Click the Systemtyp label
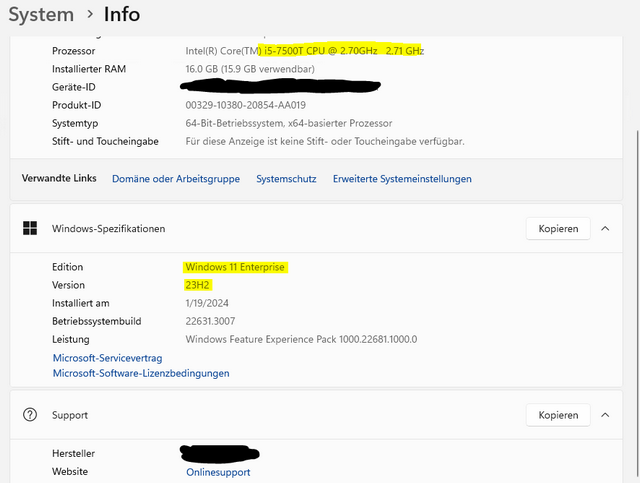Screen dimensions: 640x483 click(x=75, y=123)
